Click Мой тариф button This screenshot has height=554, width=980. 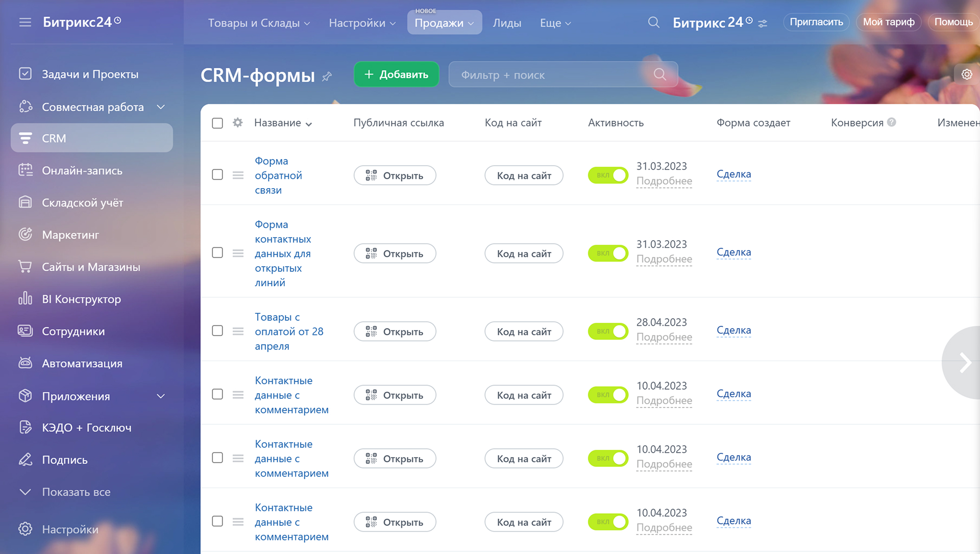coord(889,22)
